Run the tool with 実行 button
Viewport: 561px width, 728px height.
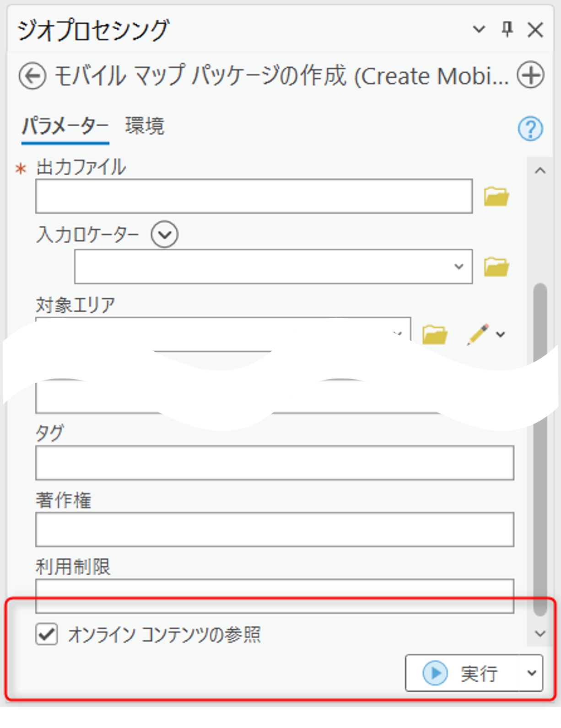point(462,673)
